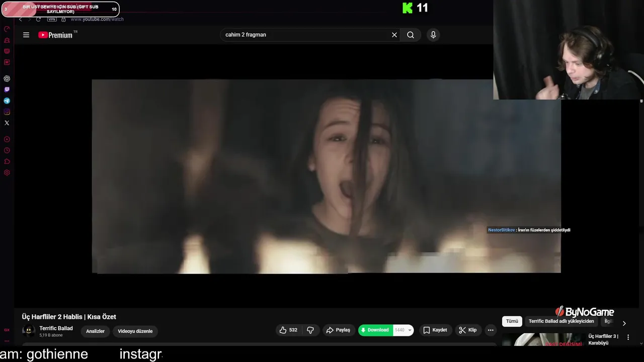Screen dimensions: 644x362
Task: Open the sidebar settings gear
Action: (x=7, y=172)
